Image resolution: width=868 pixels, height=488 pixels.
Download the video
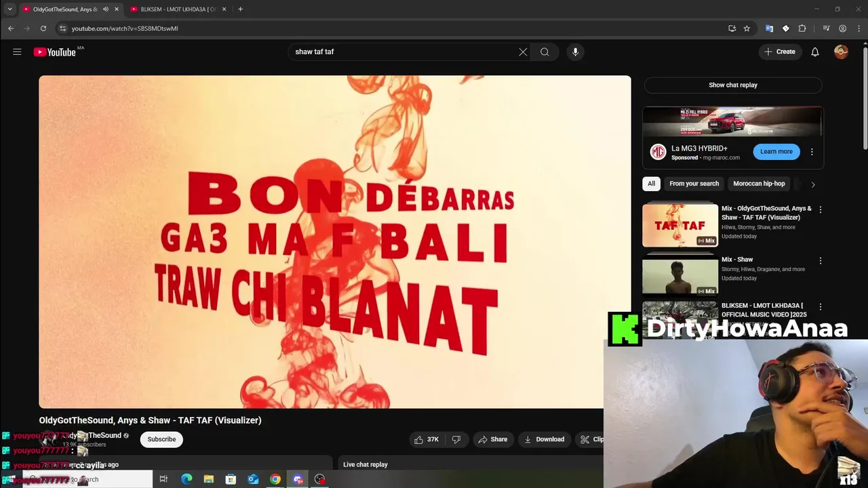(x=544, y=439)
